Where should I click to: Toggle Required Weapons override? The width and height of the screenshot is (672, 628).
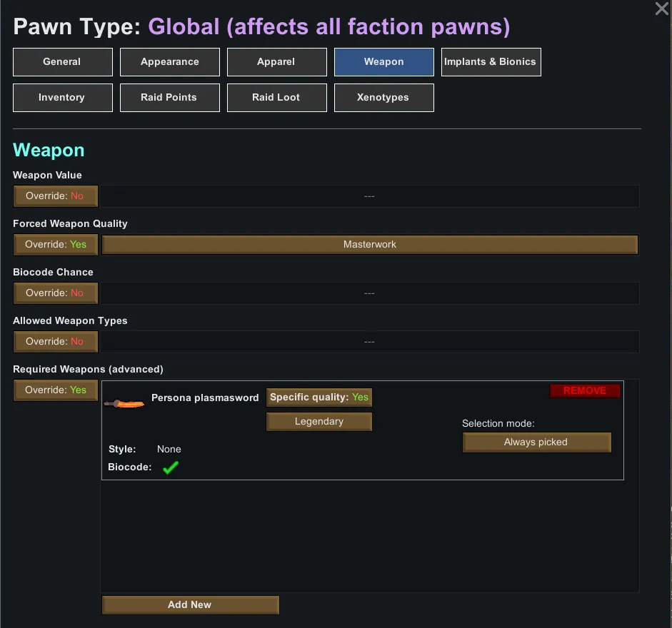(56, 390)
